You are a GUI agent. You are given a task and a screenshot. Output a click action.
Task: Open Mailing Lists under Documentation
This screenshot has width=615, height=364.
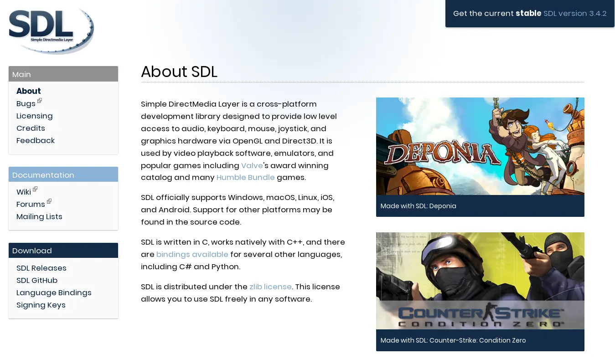39,217
